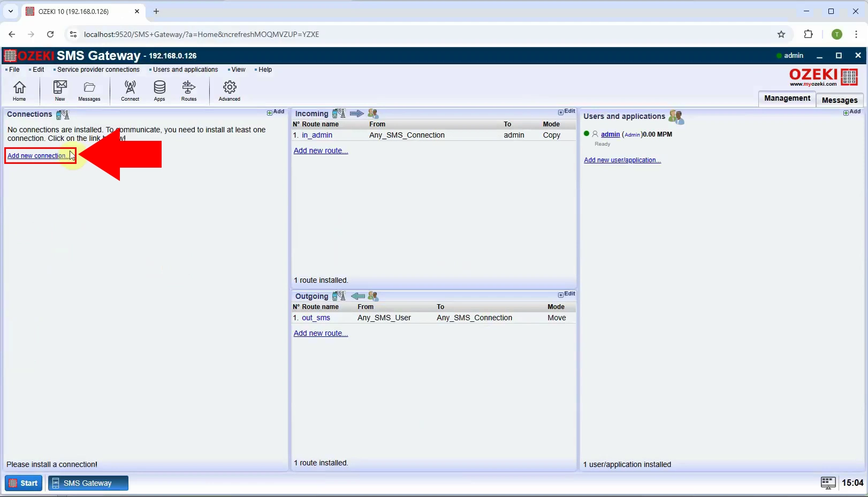The height and width of the screenshot is (497, 868).
Task: Click the Connect antenna toolbar icon
Action: click(130, 90)
